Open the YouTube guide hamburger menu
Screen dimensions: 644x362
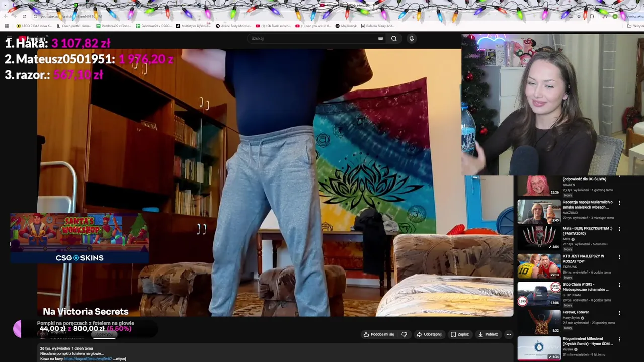point(9,39)
